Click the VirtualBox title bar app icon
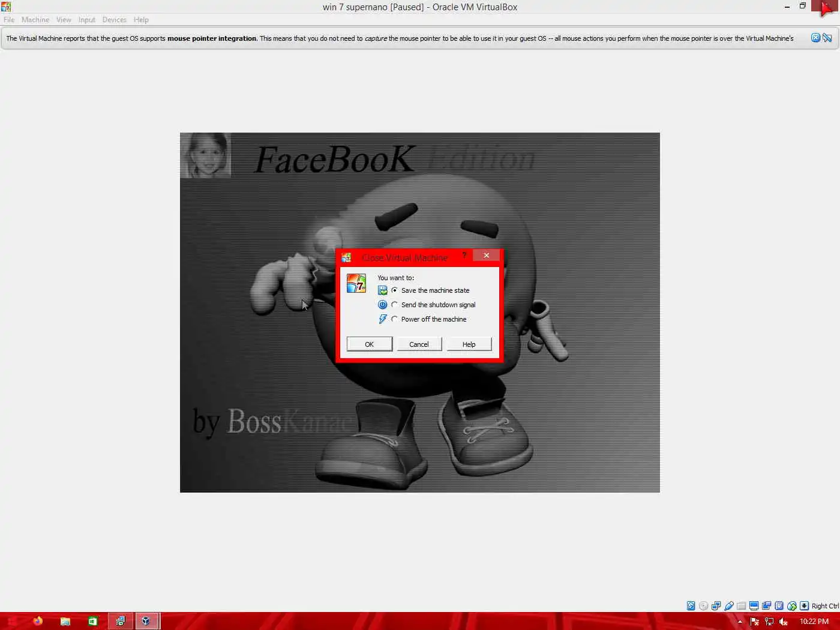The width and height of the screenshot is (840, 630). tap(6, 7)
